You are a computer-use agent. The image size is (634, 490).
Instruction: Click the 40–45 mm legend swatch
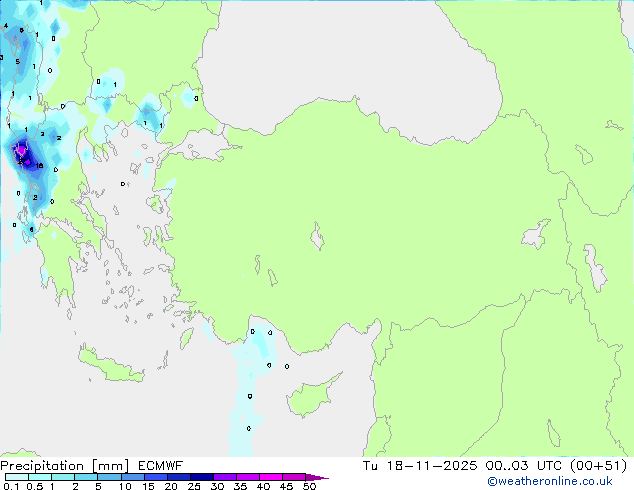(271, 477)
